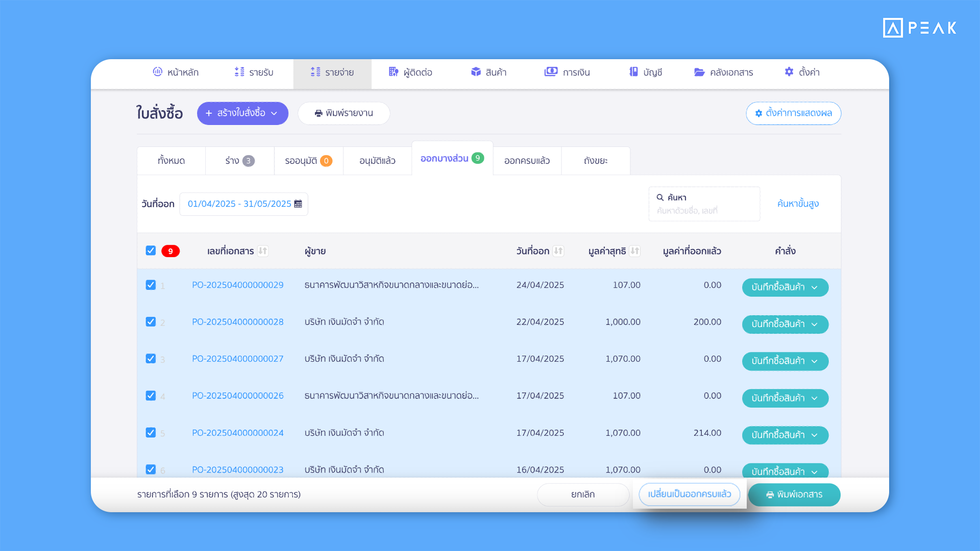The image size is (980, 551).
Task: Uncheck row PO-202504000000027
Action: tap(151, 359)
